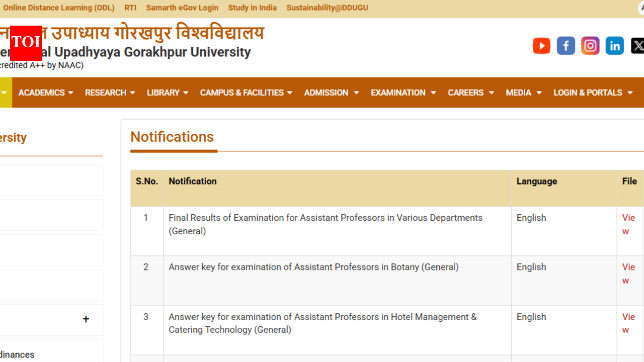Click Online Distance Learning (ODL) link
The image size is (644, 362).
58,8
